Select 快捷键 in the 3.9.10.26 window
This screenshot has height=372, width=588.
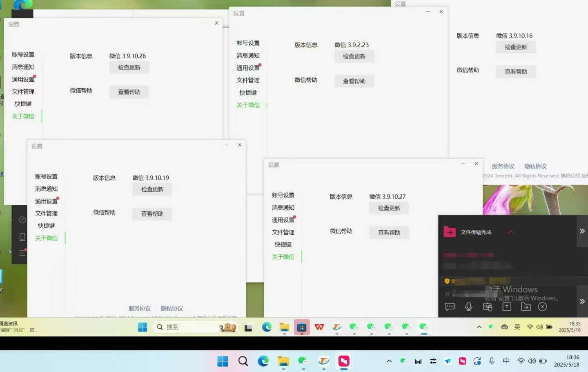pos(23,104)
